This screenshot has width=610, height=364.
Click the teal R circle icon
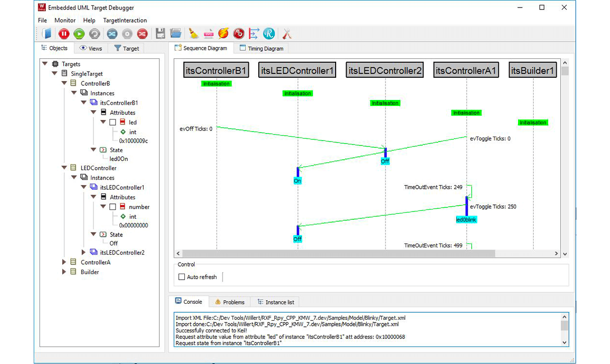pyautogui.click(x=269, y=34)
